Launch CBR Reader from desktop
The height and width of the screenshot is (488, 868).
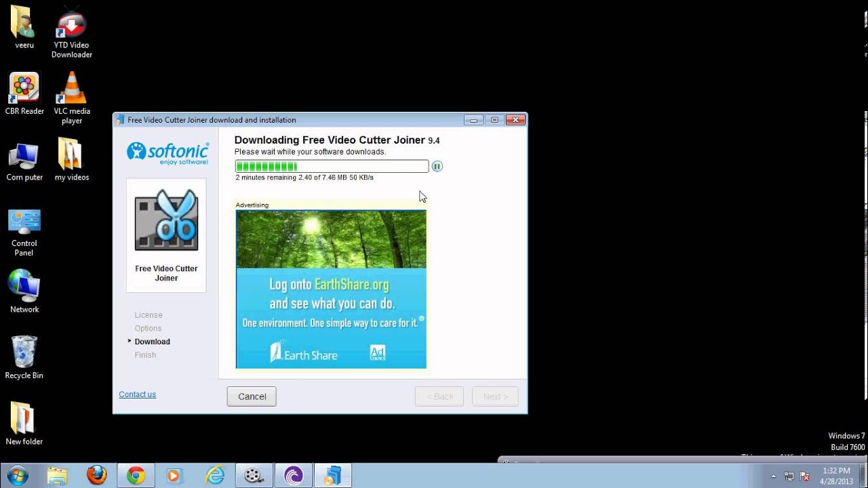pyautogui.click(x=24, y=94)
